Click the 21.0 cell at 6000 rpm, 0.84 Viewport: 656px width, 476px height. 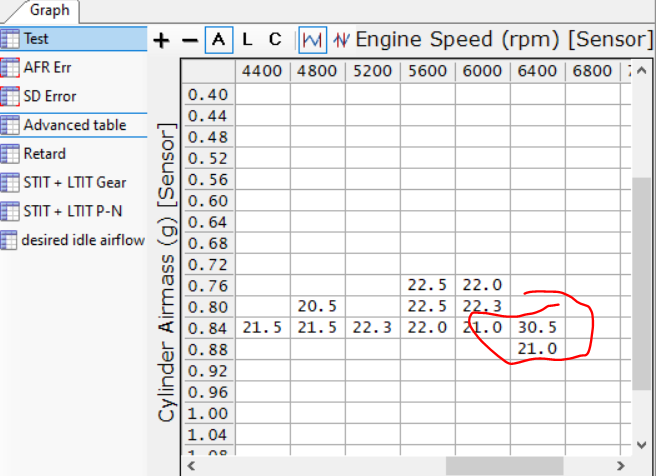(482, 328)
